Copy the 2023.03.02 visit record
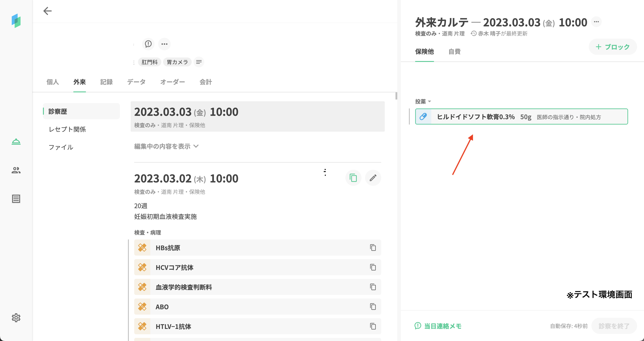 click(x=353, y=178)
